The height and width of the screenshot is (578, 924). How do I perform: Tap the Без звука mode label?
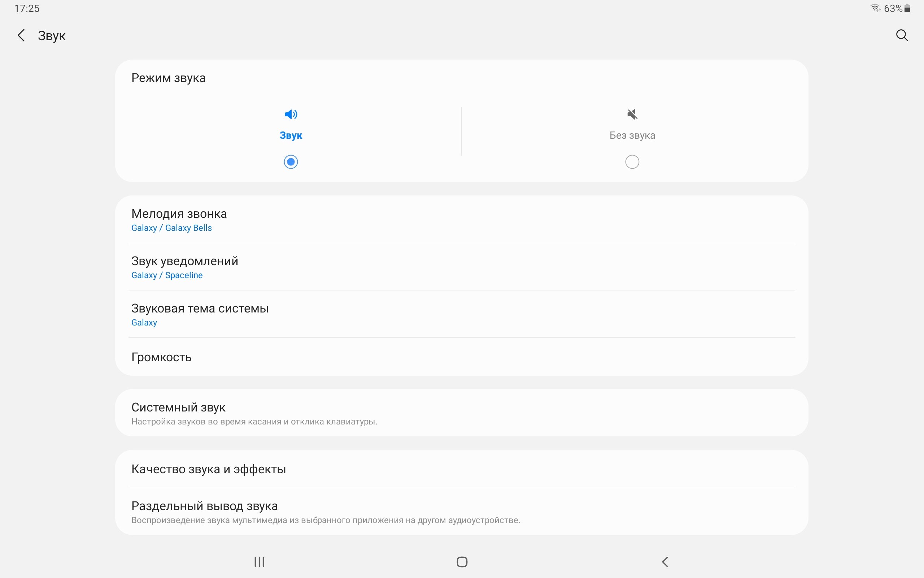coord(632,135)
